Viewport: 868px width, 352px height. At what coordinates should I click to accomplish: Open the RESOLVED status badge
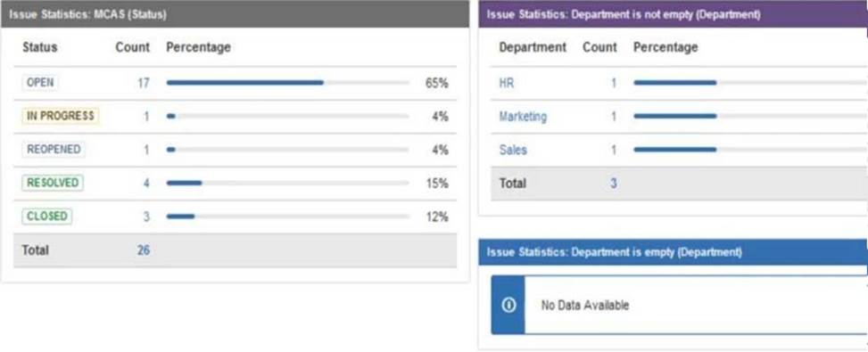[x=53, y=183]
